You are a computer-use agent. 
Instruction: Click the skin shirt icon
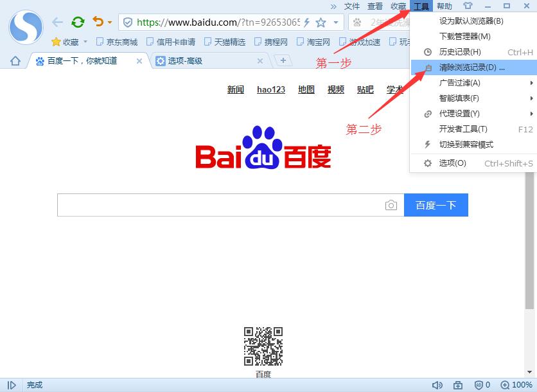tap(468, 6)
